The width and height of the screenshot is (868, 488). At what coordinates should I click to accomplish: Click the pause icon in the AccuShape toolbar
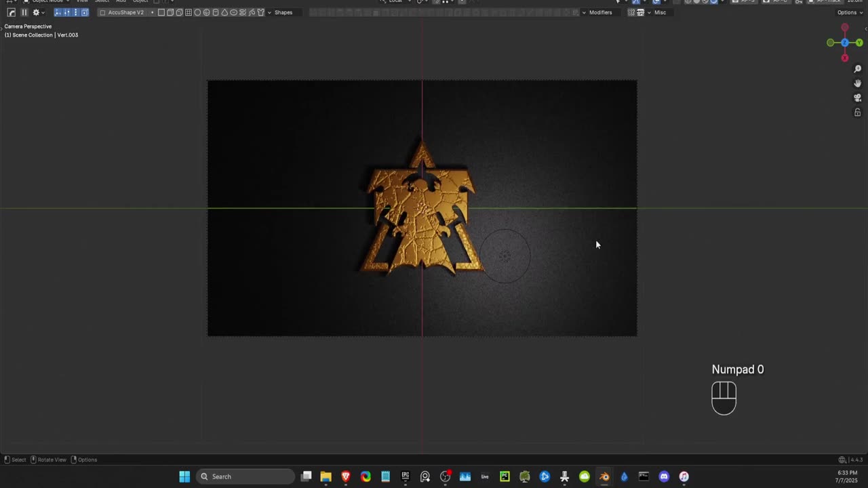24,12
